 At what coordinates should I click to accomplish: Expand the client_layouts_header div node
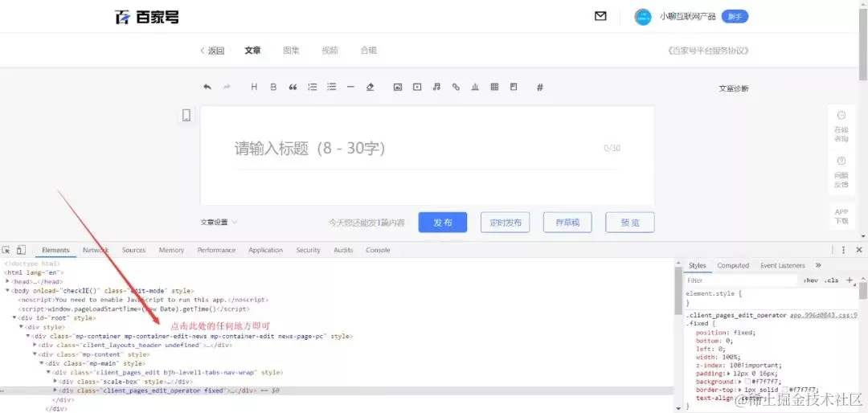(35, 345)
